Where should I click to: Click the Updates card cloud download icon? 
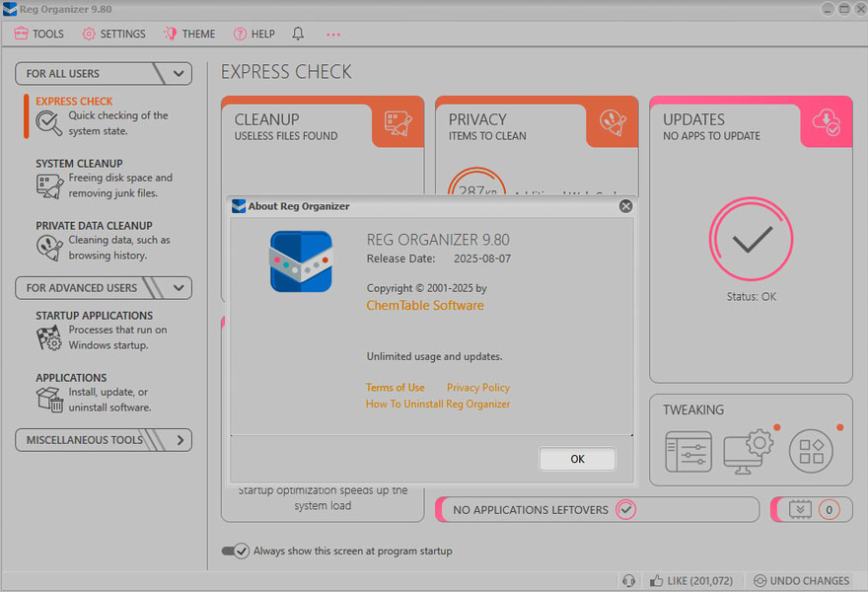826,122
